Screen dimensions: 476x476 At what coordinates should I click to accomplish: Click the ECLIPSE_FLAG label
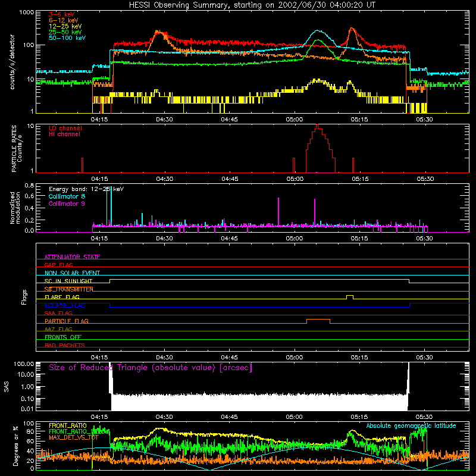coord(65,305)
